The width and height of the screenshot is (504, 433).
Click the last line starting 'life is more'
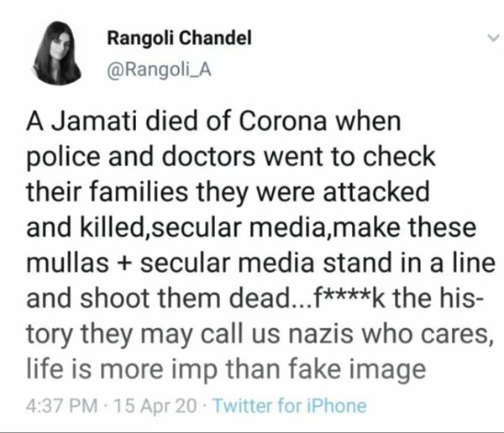226,370
